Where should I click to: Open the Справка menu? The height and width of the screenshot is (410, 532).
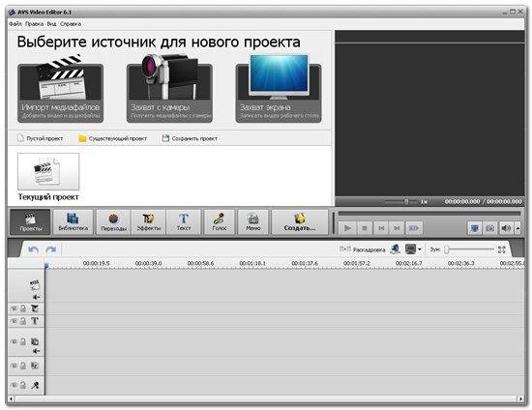click(71, 24)
